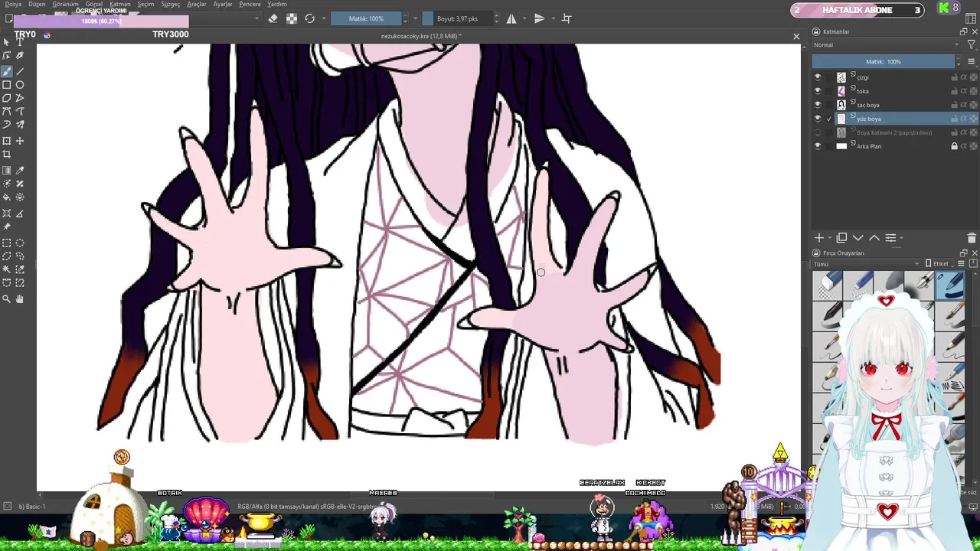The image size is (980, 551).
Task: Open the Araçlar menu
Action: pos(197,5)
